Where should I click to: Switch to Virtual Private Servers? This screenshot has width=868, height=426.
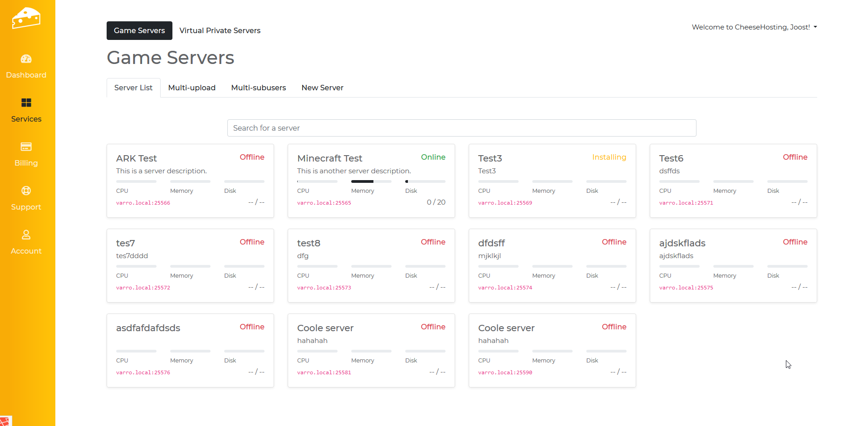[220, 30]
